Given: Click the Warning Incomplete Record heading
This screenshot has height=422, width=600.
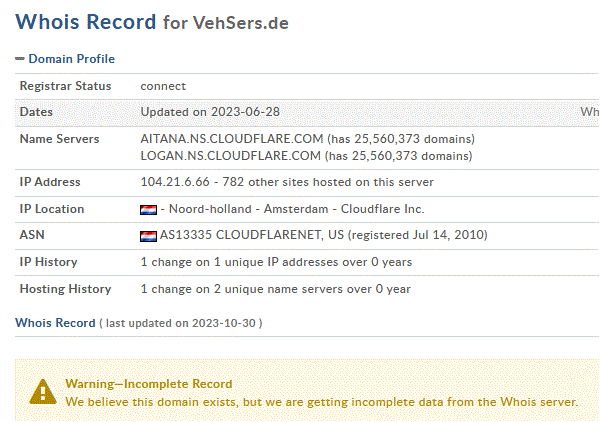Looking at the screenshot, I should pos(148,383).
